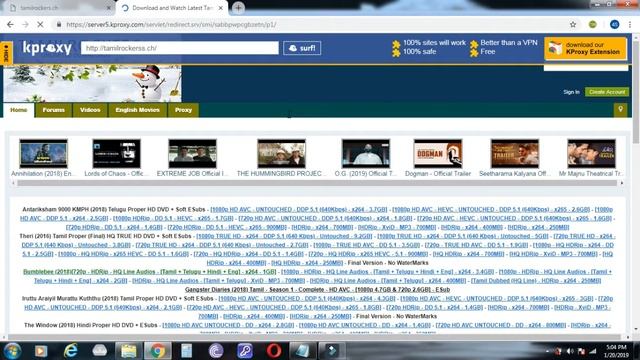Open the Lords of Chaos video thumbnail
This screenshot has width=640, height=360.
[116, 153]
